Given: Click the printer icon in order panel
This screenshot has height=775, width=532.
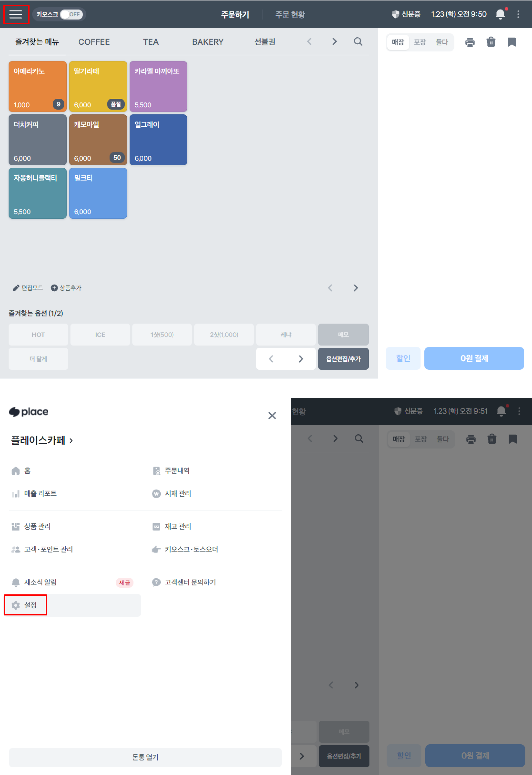Looking at the screenshot, I should [470, 42].
